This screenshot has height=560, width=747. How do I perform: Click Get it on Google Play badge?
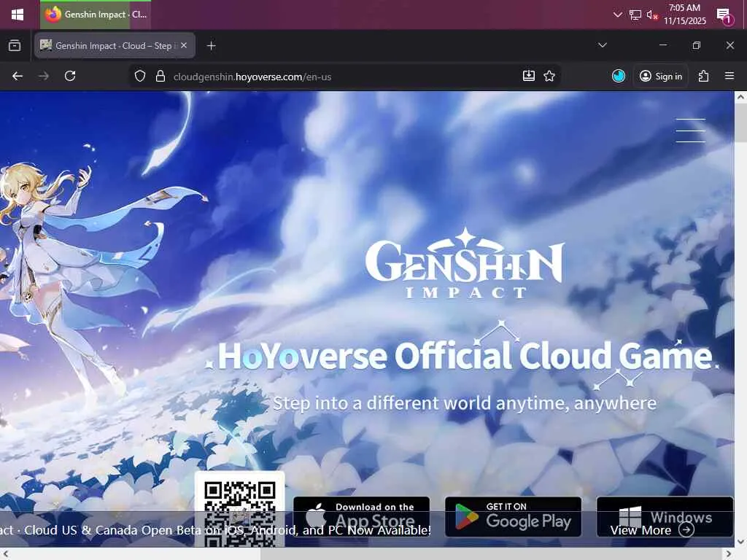[513, 517]
